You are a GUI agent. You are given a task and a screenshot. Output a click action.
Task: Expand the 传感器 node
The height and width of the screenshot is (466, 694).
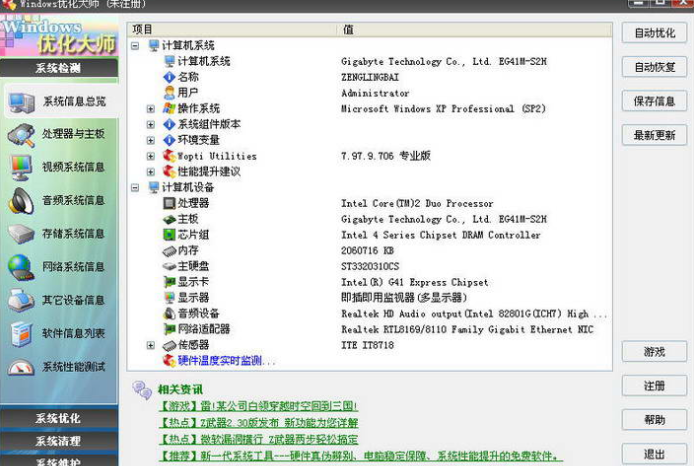point(150,346)
